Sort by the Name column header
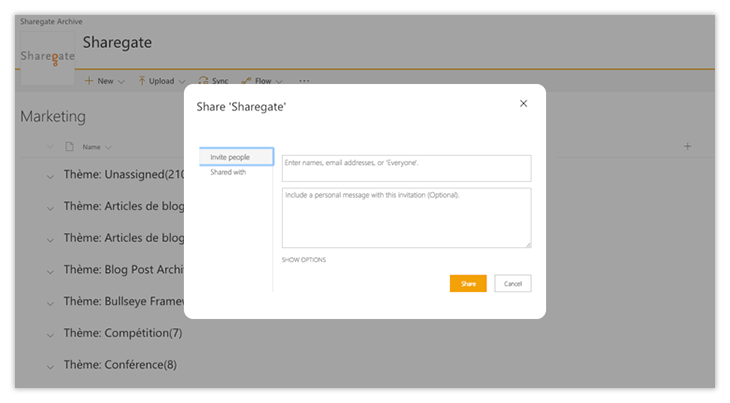 pos(97,147)
